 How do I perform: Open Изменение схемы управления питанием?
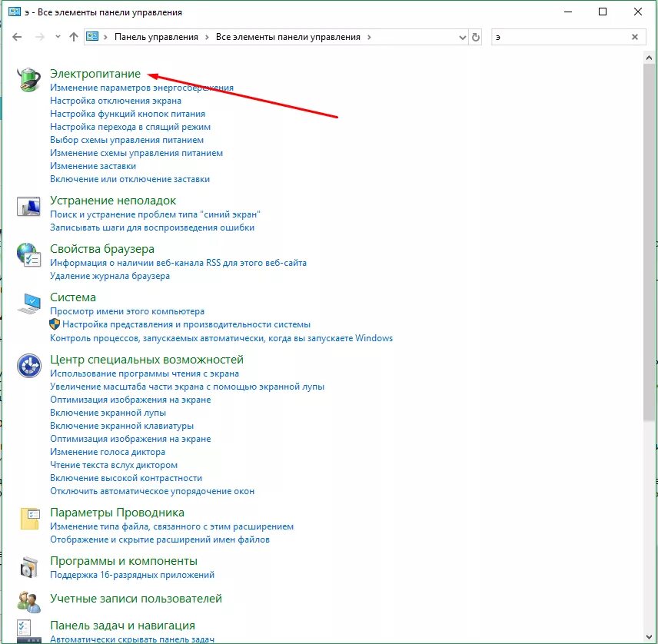click(136, 153)
